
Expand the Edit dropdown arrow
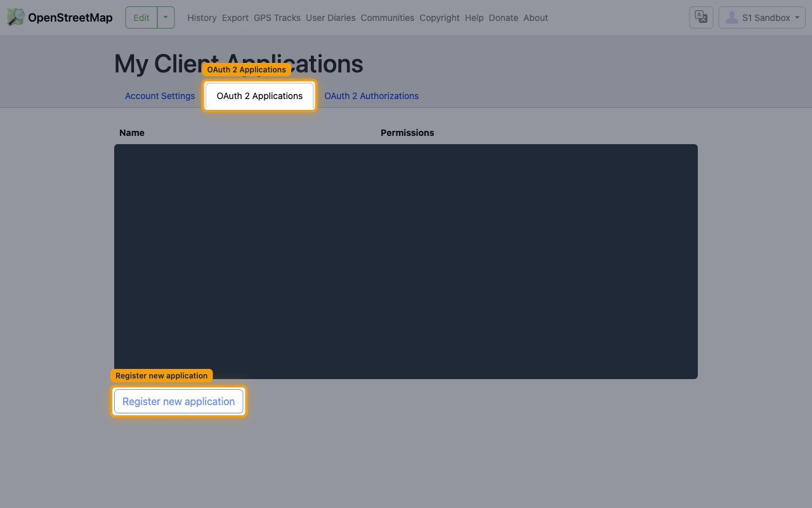click(166, 18)
